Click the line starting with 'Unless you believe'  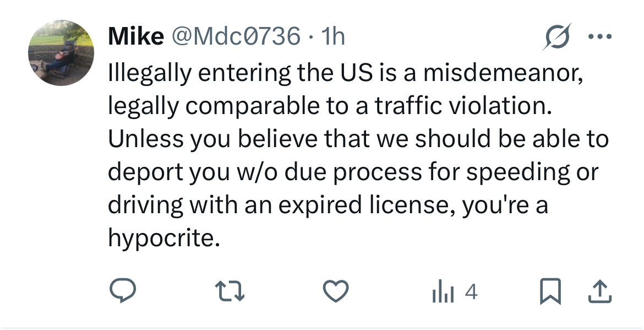pyautogui.click(x=358, y=138)
